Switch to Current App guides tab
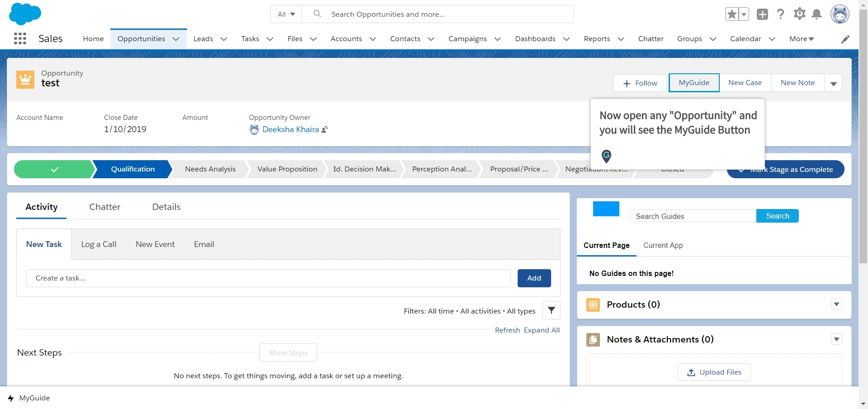 (x=663, y=245)
